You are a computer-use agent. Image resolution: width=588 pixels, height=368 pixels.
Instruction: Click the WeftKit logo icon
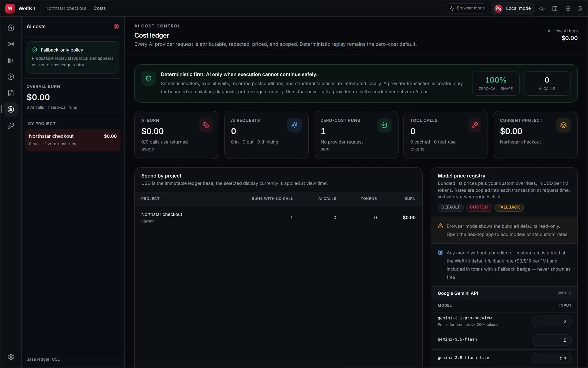click(10, 8)
